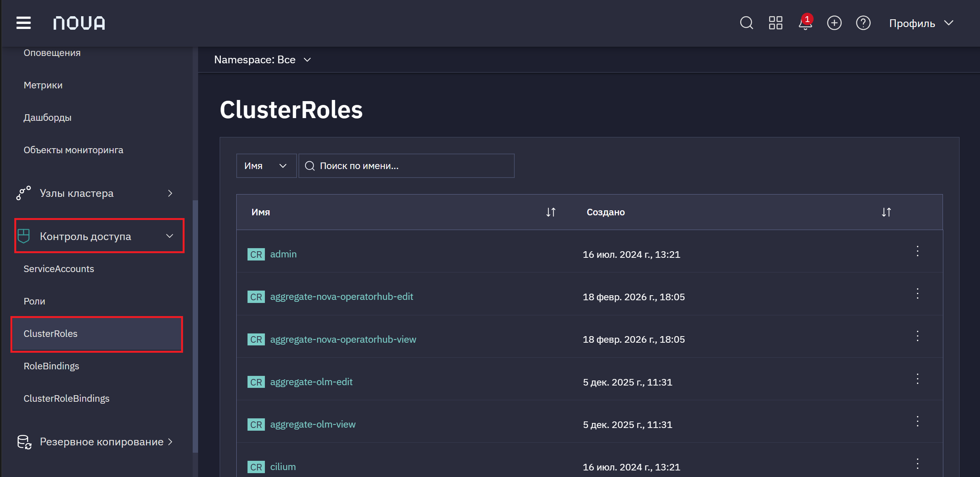Click CR badge next to cilium
This screenshot has height=477, width=980.
pyautogui.click(x=256, y=467)
